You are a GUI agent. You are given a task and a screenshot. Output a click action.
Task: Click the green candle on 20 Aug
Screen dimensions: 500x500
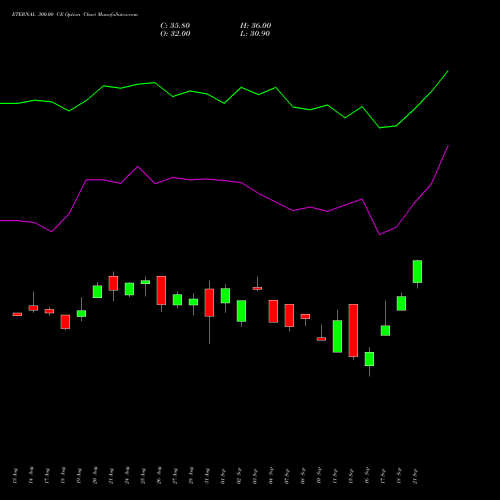(x=97, y=292)
